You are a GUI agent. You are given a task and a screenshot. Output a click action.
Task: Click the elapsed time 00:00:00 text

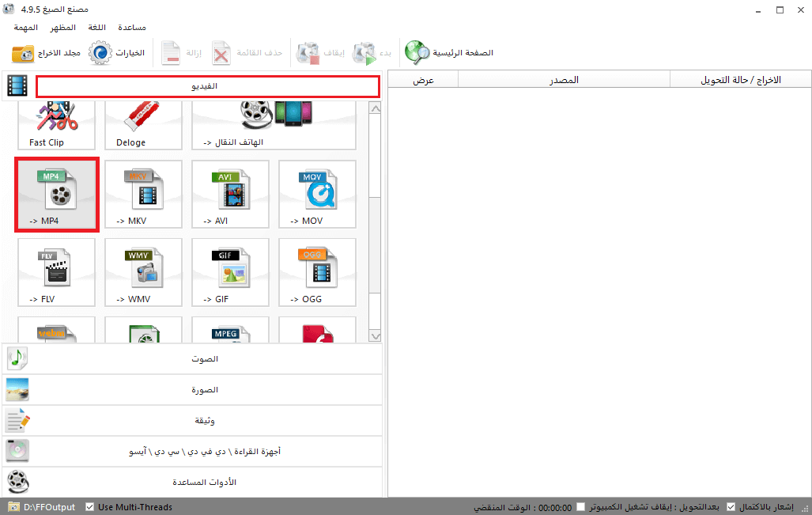pyautogui.click(x=554, y=507)
